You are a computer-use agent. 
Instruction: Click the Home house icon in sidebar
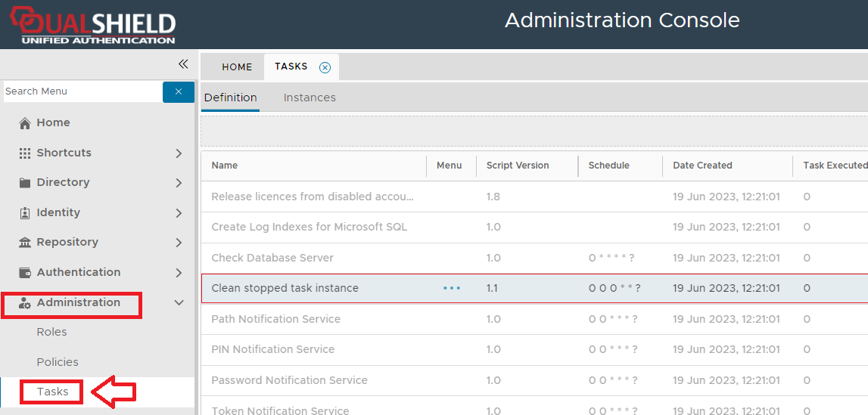25,123
